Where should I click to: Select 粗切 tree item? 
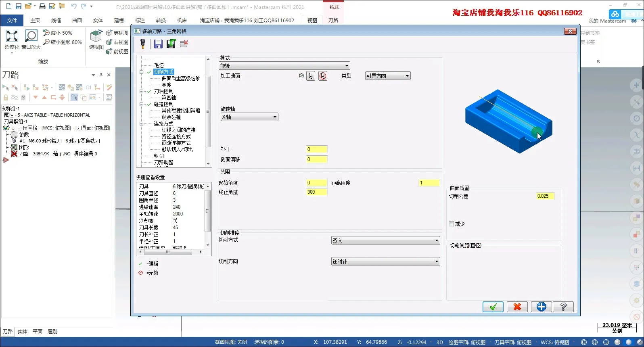pos(159,156)
